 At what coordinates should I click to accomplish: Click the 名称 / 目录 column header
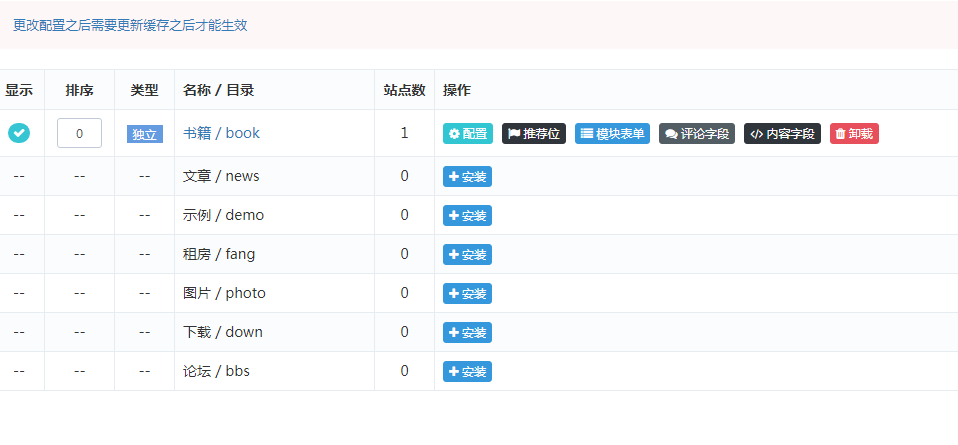[218, 90]
